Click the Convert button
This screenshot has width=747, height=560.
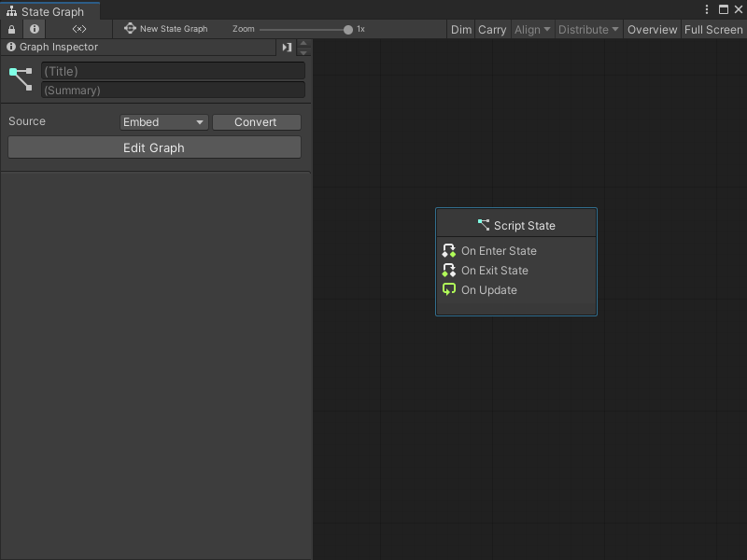[256, 121]
